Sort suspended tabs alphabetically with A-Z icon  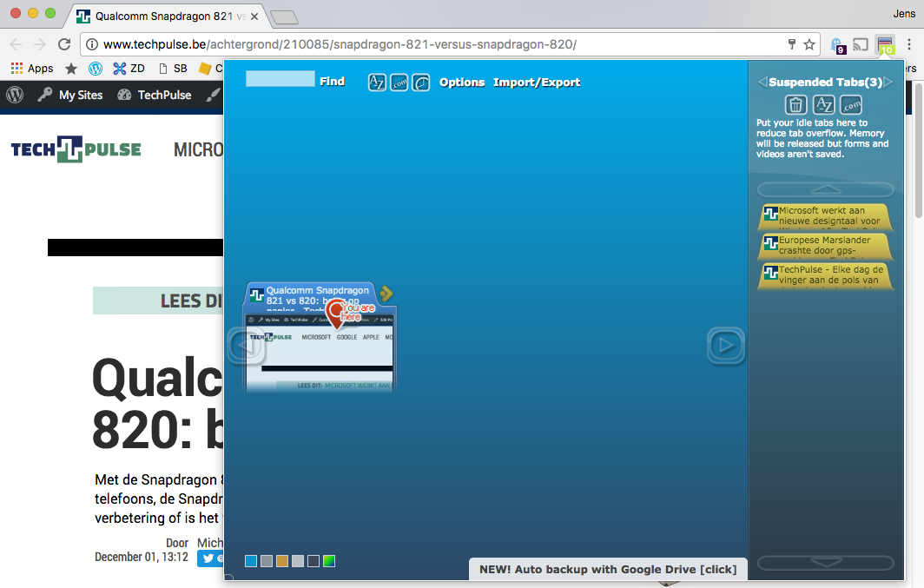click(x=824, y=105)
